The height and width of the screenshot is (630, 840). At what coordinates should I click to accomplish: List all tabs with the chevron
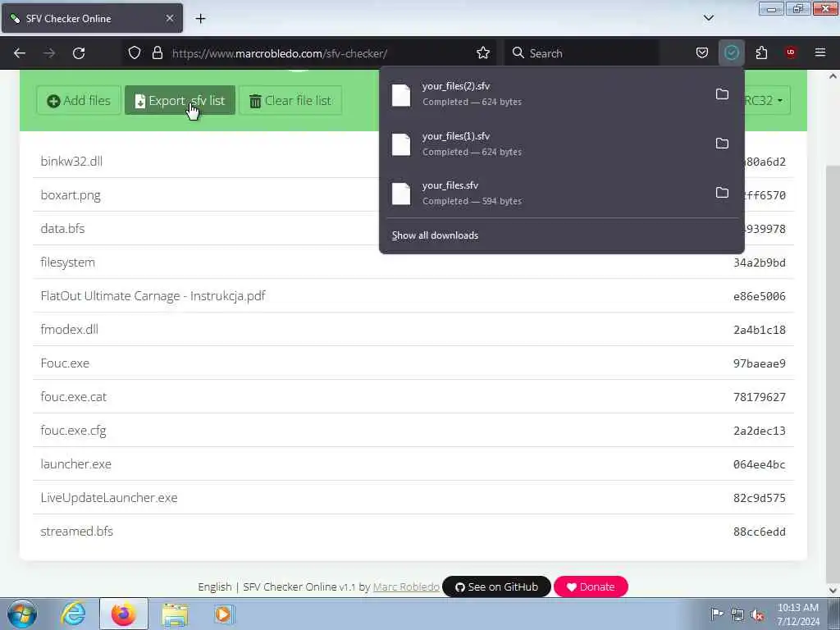tap(708, 18)
